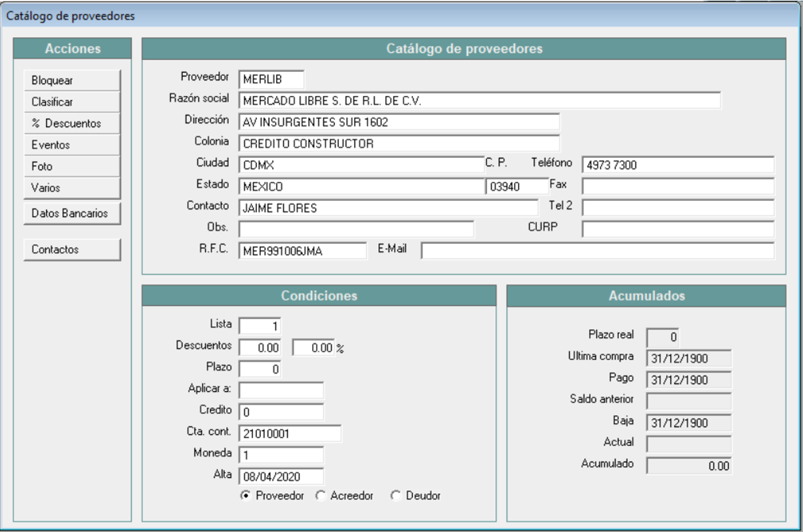The height and width of the screenshot is (532, 803).
Task: Click the Lista field in Condiciones
Action: [260, 326]
